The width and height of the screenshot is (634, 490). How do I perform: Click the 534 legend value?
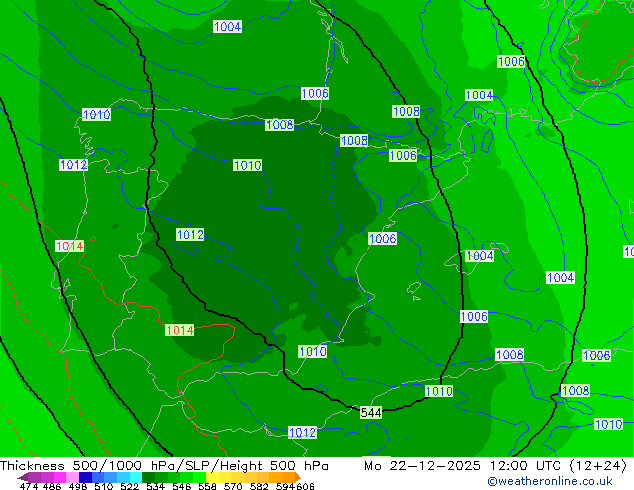point(155,486)
